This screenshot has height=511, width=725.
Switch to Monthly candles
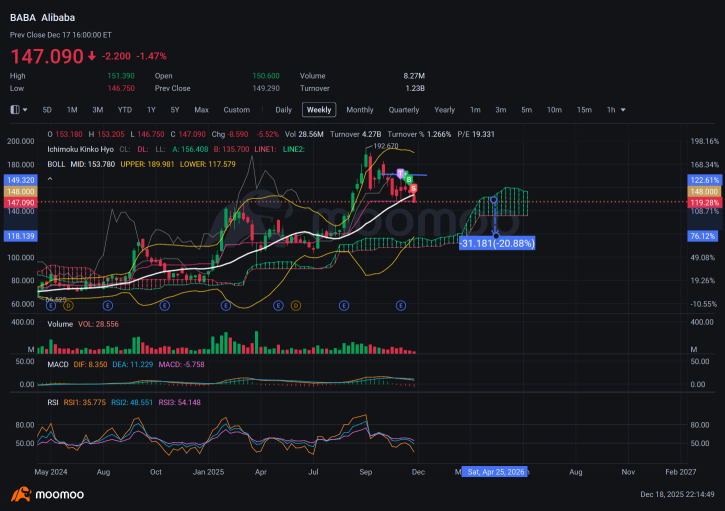click(360, 110)
